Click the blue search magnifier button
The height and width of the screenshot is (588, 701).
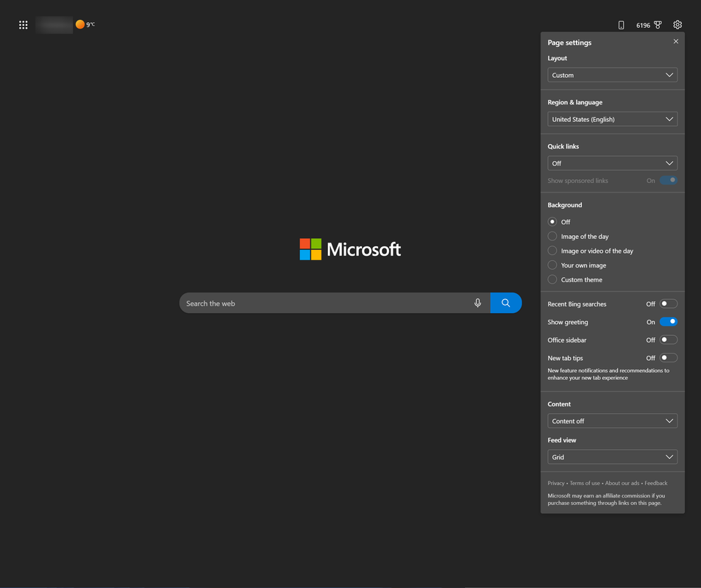click(x=505, y=303)
